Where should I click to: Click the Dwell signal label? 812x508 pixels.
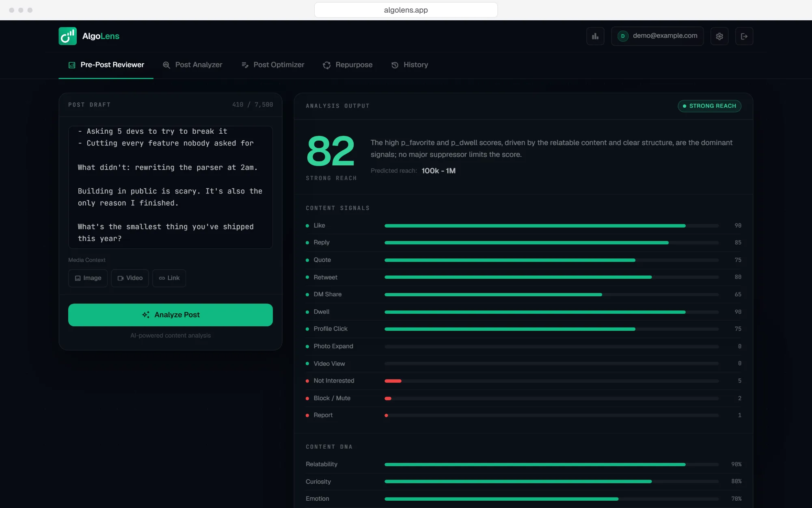[x=321, y=312]
